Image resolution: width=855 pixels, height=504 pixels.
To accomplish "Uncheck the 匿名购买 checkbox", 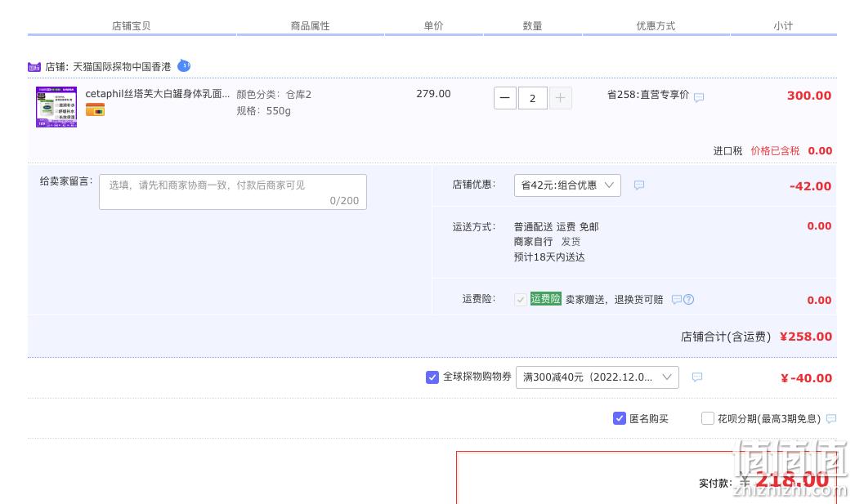I will click(619, 418).
